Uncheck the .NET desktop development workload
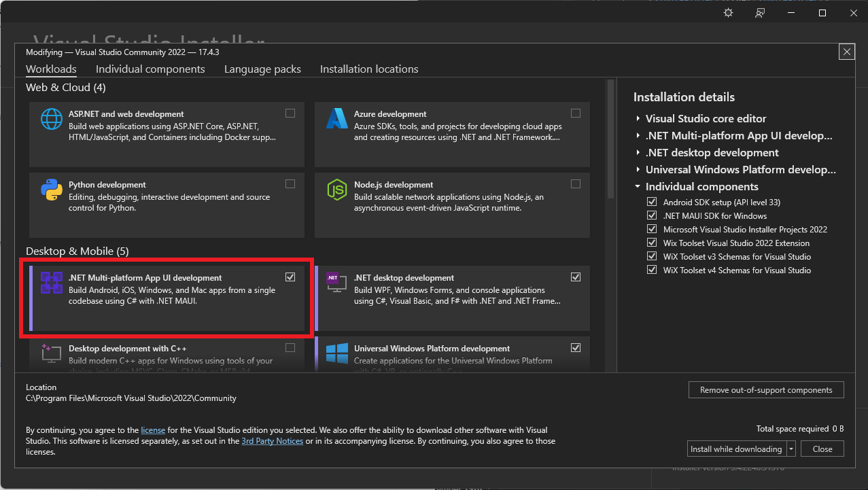This screenshot has width=868, height=490. 576,277
